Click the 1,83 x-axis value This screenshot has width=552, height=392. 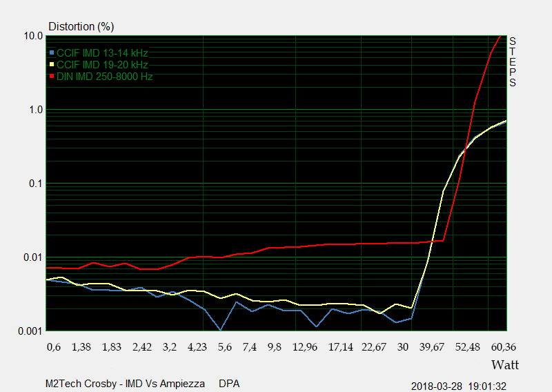point(112,347)
